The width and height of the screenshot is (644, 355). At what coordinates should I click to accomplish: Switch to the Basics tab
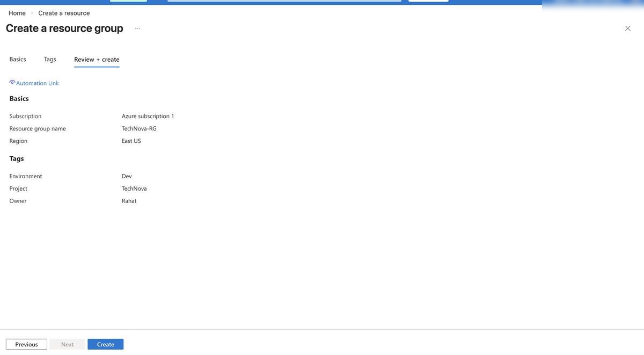18,59
